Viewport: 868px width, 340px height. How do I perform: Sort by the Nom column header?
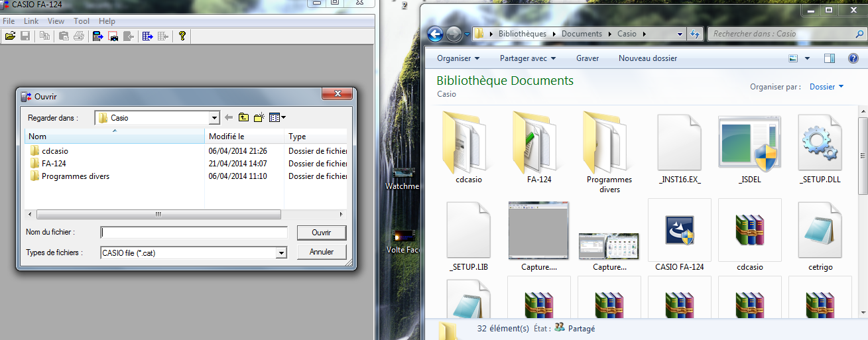pos(115,137)
